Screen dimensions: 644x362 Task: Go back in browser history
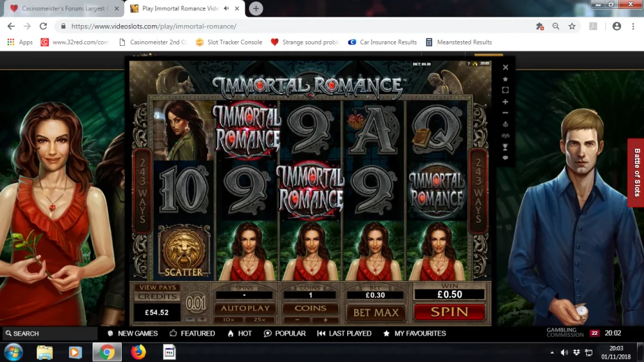[11, 26]
